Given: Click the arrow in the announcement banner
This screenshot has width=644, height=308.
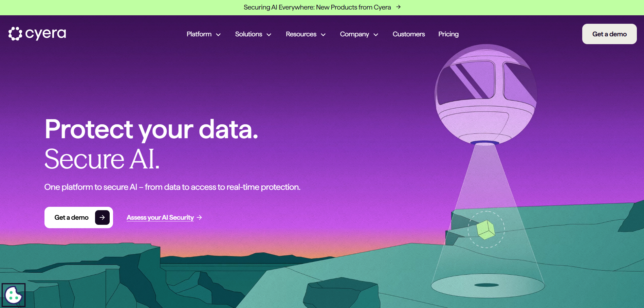Looking at the screenshot, I should click(399, 7).
